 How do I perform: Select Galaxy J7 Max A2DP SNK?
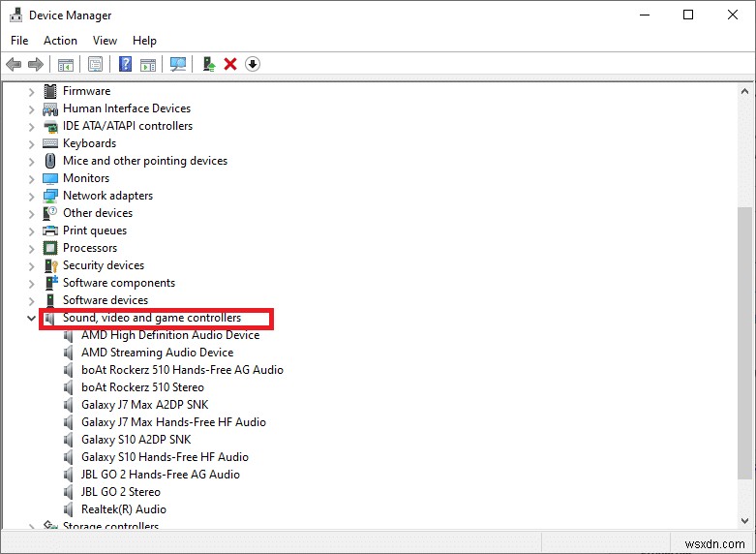[x=144, y=405]
